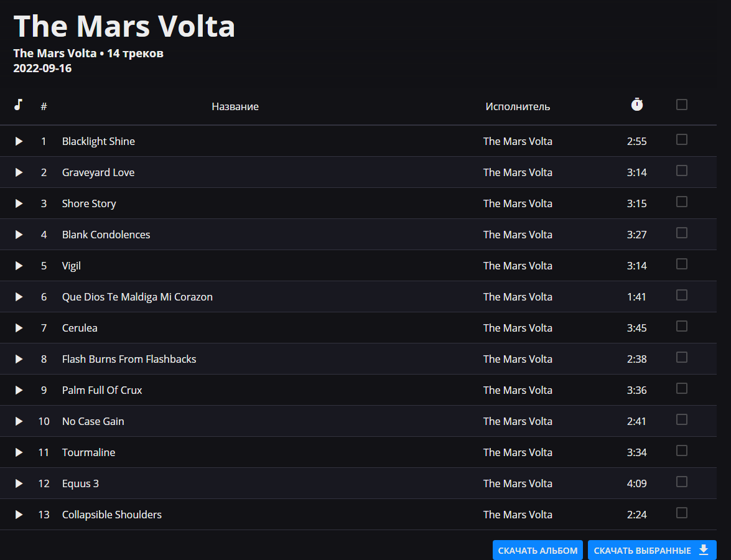
Task: Play the Collapsible Shoulders track
Action: click(x=19, y=515)
